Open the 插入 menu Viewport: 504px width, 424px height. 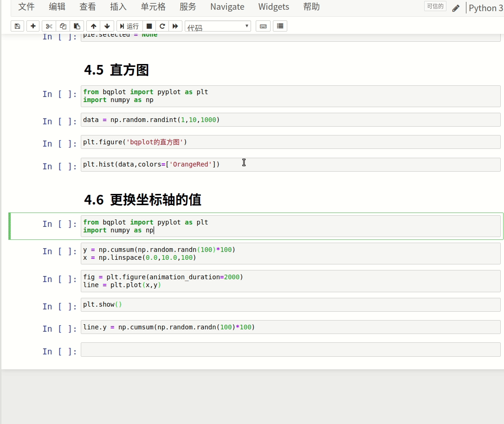click(x=118, y=7)
